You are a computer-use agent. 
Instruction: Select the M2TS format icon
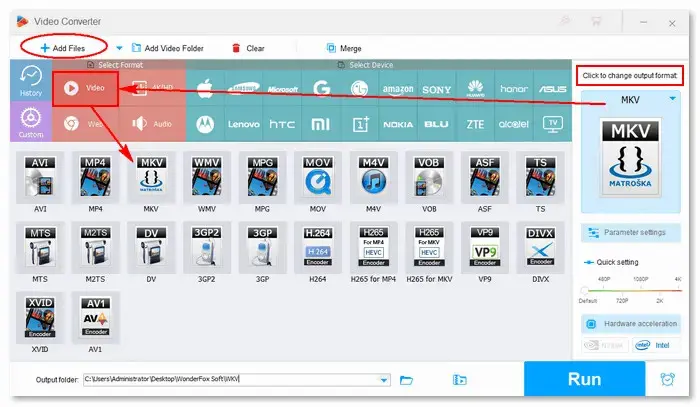point(95,248)
